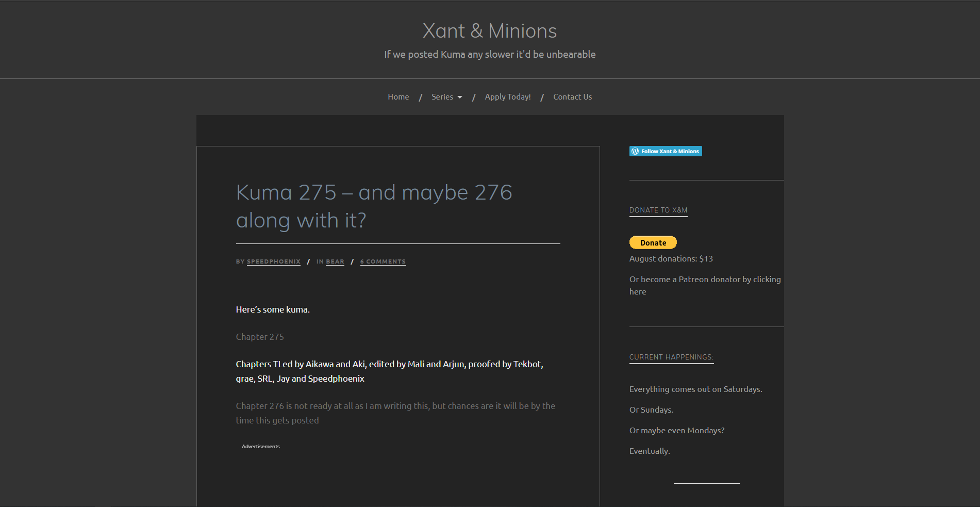View author Speedphoenix's posts
This screenshot has width=980, height=507.
click(x=274, y=261)
